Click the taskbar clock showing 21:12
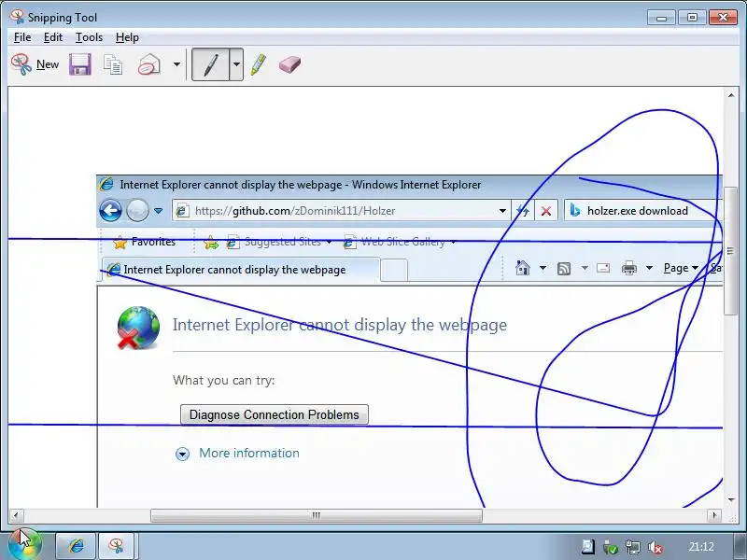Viewport: 747px width, 560px height. click(x=701, y=547)
